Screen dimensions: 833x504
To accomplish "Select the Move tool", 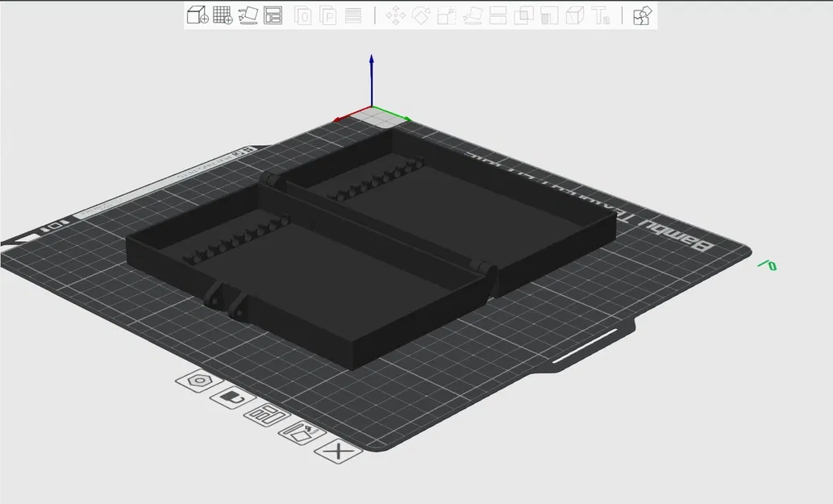I will 395,15.
